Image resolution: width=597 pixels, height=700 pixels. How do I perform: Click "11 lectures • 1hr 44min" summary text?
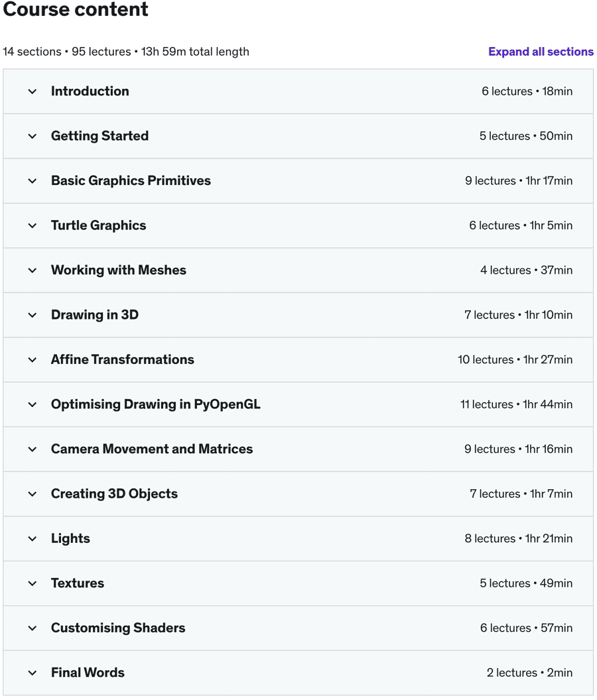[516, 404]
